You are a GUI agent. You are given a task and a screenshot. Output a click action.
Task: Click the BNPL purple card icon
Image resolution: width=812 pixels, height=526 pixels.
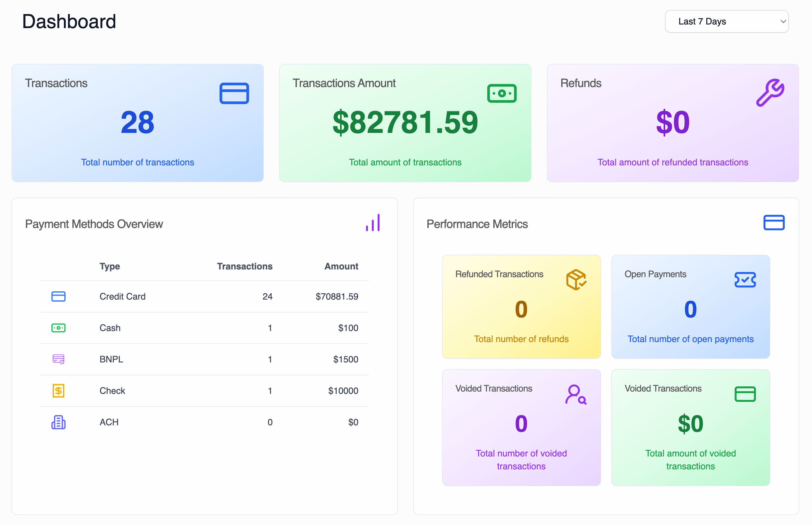tap(58, 359)
